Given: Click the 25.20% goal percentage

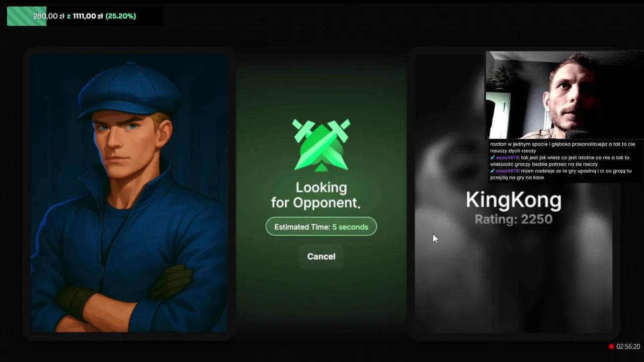Looking at the screenshot, I should click(x=121, y=16).
